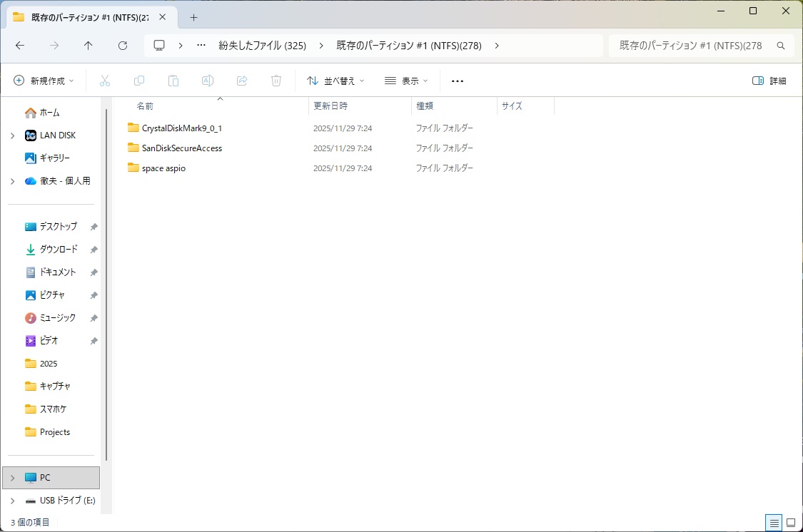This screenshot has width=803, height=532.
Task: Refresh the current folder view
Action: coord(123,46)
